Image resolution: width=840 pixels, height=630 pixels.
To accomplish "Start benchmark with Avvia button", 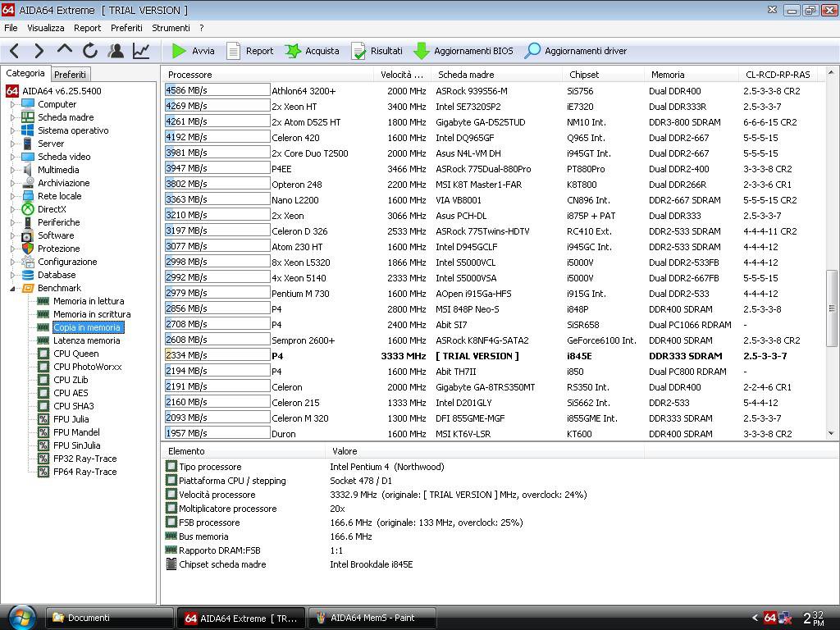I will coord(193,51).
